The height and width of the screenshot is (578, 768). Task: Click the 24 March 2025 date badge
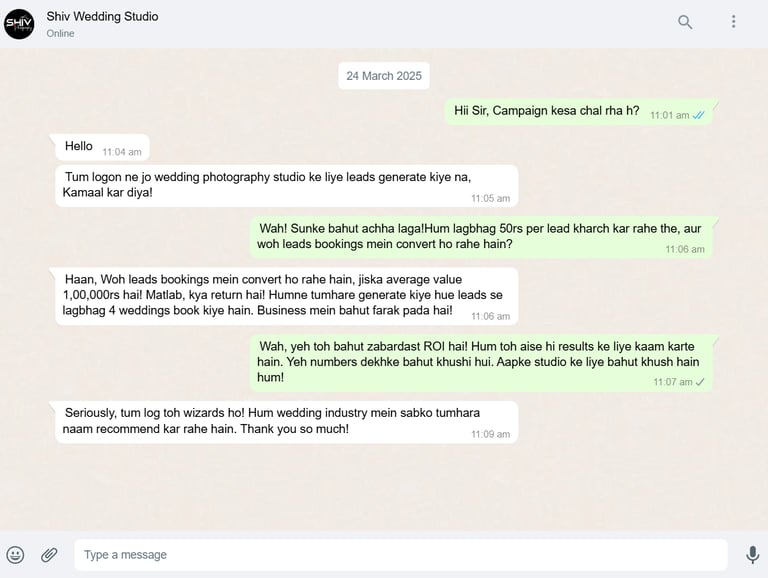(x=384, y=76)
